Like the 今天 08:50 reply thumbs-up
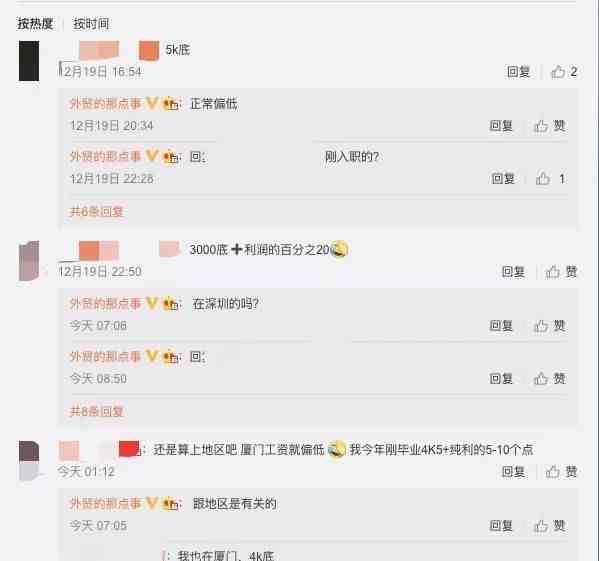 click(x=550, y=378)
